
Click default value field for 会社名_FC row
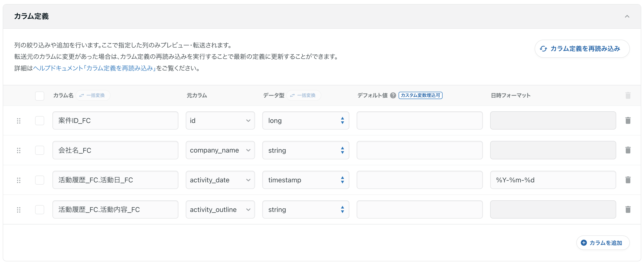point(420,150)
